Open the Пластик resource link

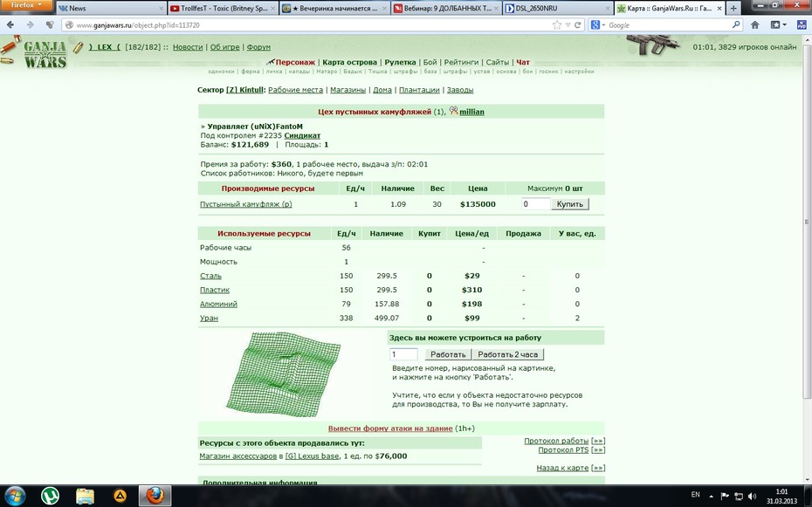pyautogui.click(x=215, y=291)
